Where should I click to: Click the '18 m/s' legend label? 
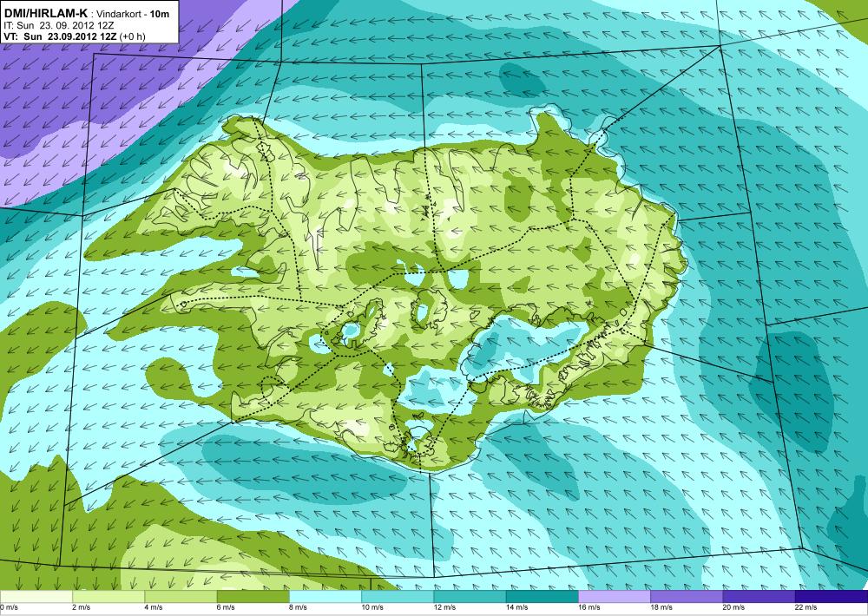click(661, 607)
